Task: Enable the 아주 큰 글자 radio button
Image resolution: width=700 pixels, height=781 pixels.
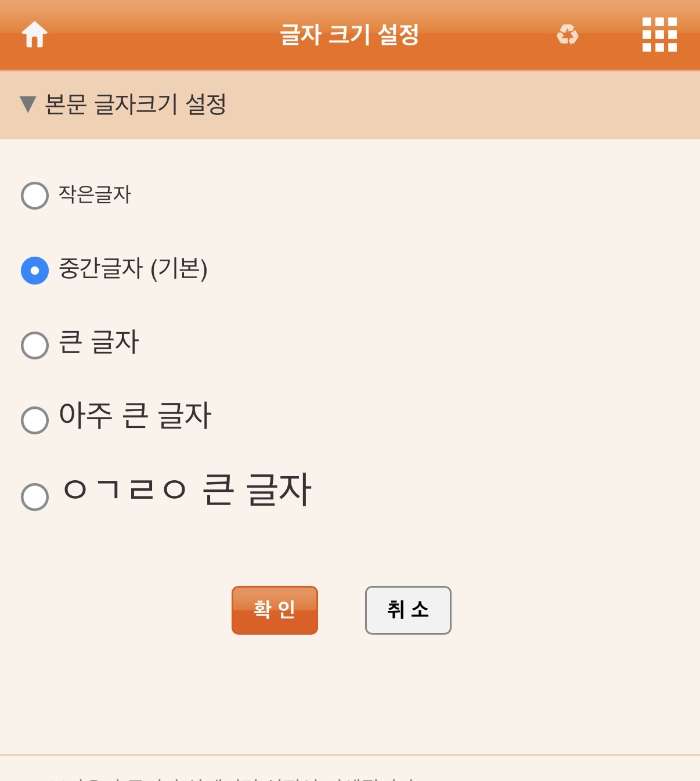Action: 35,420
